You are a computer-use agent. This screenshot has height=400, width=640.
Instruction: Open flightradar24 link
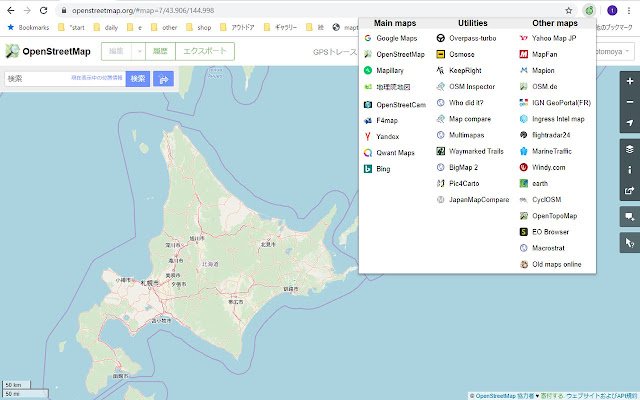tap(545, 135)
